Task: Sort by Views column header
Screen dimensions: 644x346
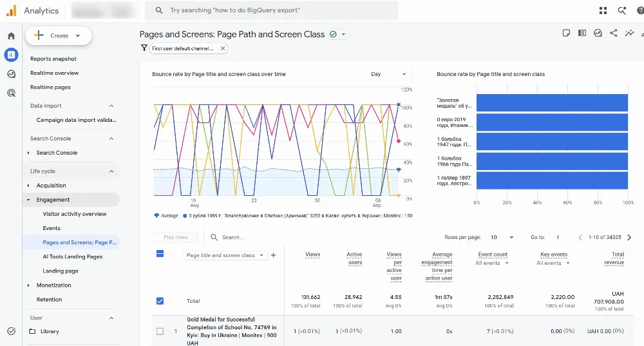Action: click(312, 255)
